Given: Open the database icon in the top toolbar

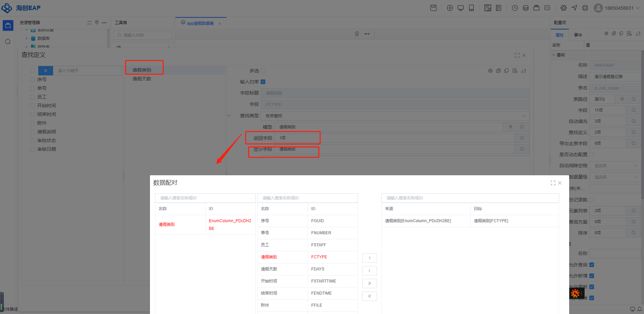Looking at the screenshot, I should (x=526, y=8).
